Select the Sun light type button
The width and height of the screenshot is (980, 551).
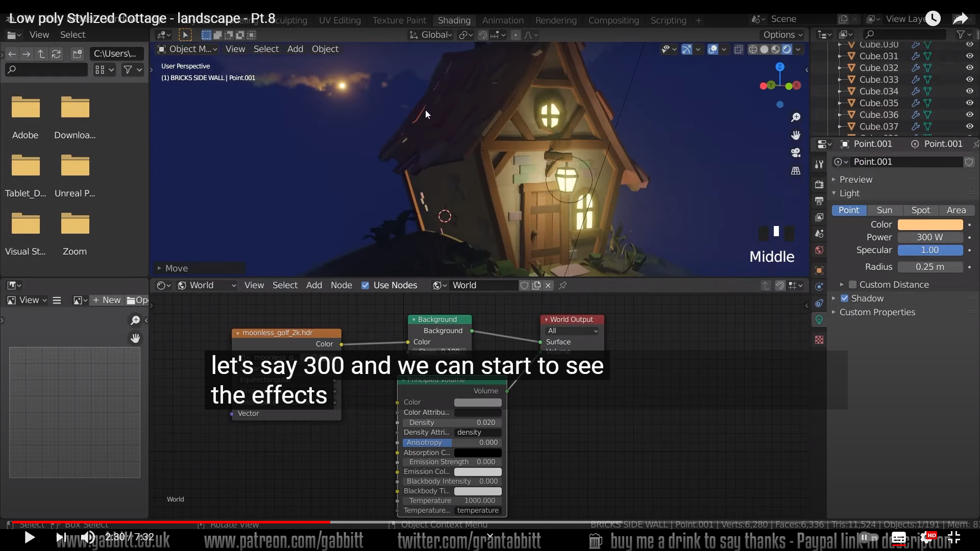pos(884,210)
